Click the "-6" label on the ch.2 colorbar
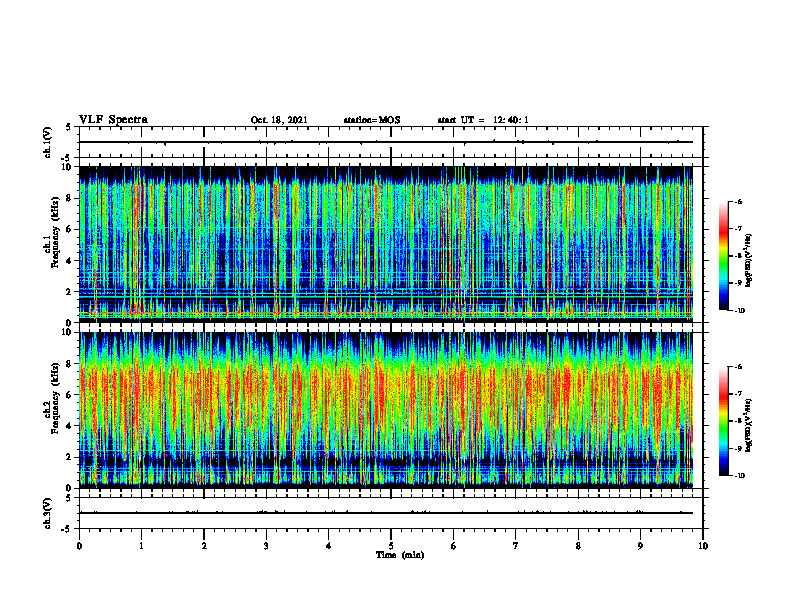 click(x=738, y=367)
